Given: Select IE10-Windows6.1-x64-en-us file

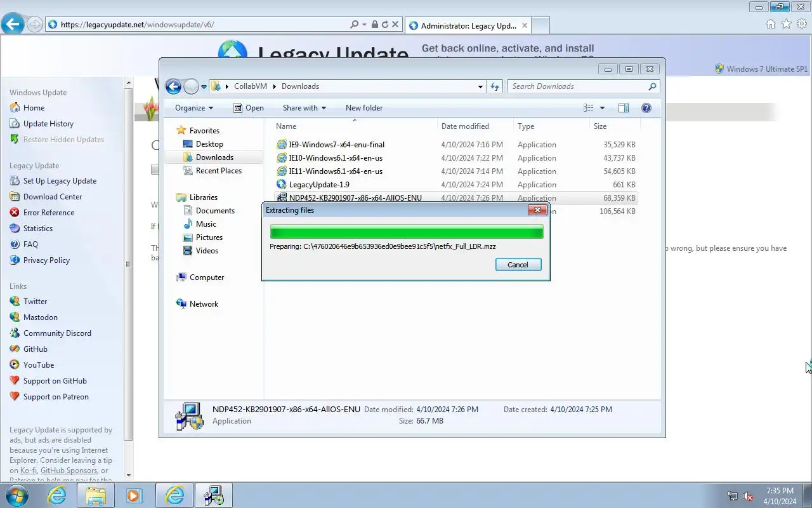Looking at the screenshot, I should [x=456, y=158].
